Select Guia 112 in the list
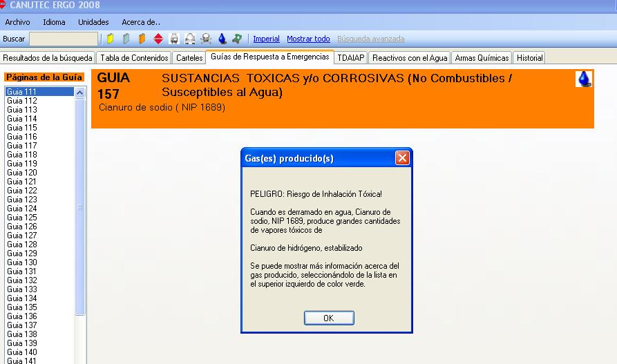 (39, 101)
